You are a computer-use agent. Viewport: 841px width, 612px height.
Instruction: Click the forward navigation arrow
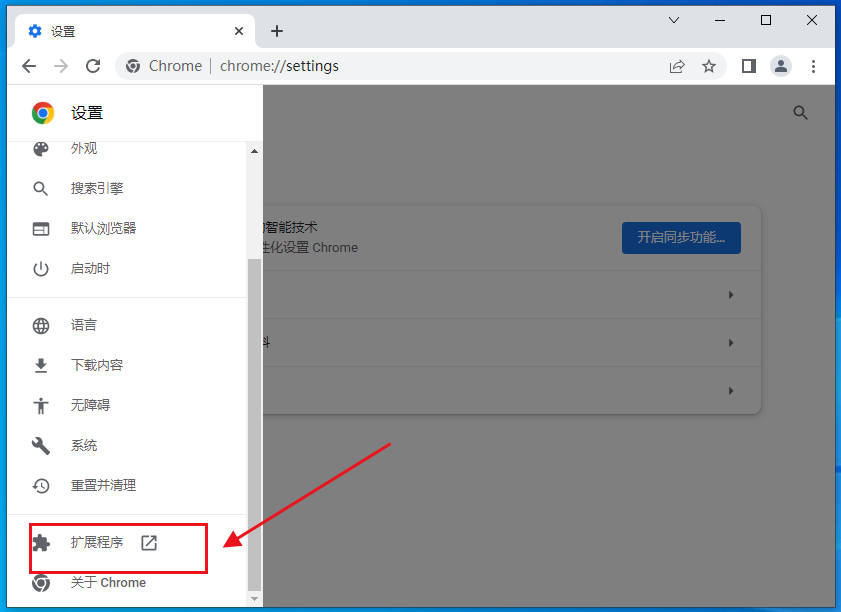(x=61, y=66)
